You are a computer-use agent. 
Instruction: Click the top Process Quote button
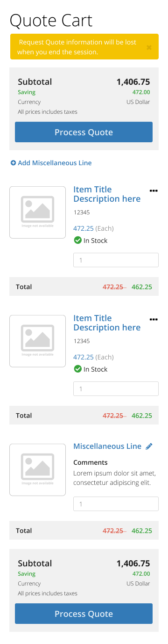[84, 132]
